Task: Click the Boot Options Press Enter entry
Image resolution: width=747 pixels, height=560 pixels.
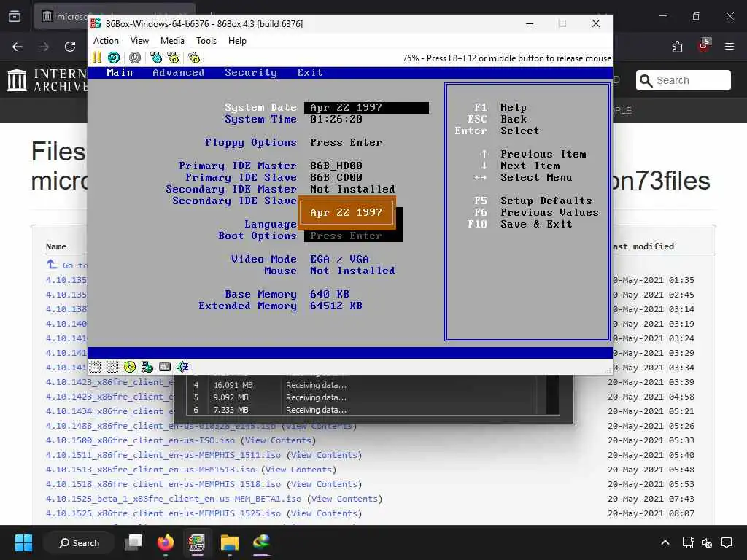Action: (346, 236)
